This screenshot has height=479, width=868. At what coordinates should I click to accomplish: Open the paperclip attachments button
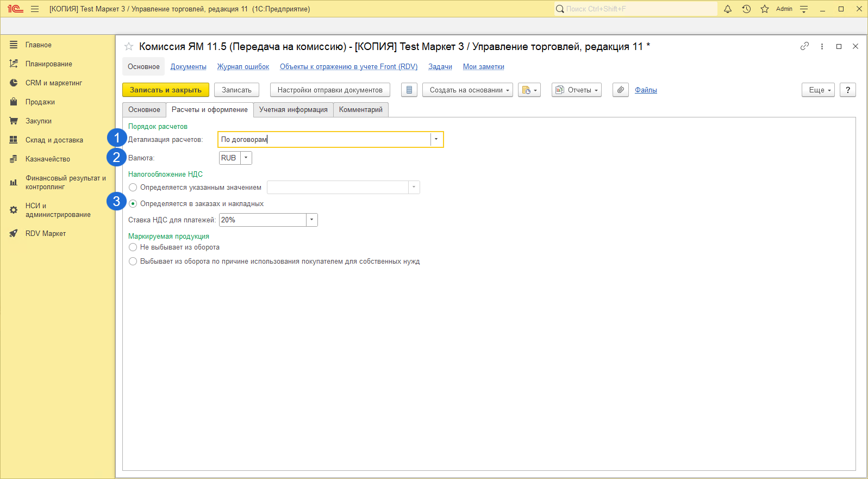click(621, 90)
